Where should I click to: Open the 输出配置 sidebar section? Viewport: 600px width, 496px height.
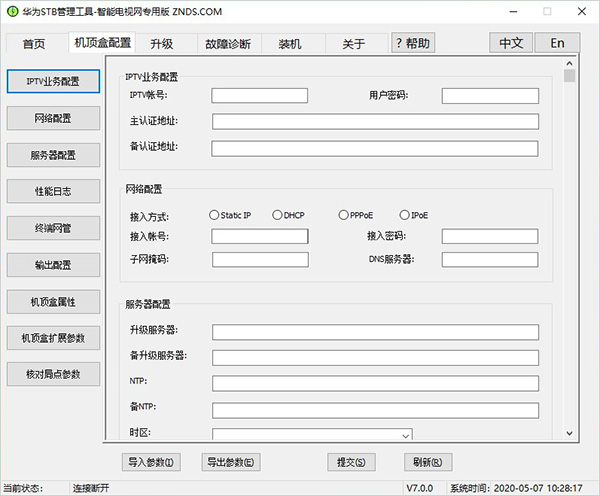(x=53, y=265)
